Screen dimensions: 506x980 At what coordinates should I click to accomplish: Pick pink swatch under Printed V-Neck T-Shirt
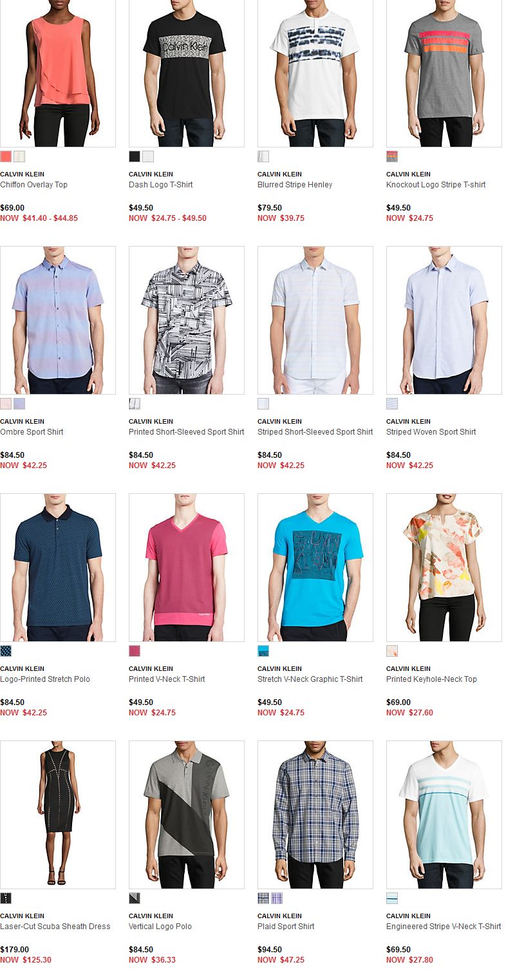(135, 651)
